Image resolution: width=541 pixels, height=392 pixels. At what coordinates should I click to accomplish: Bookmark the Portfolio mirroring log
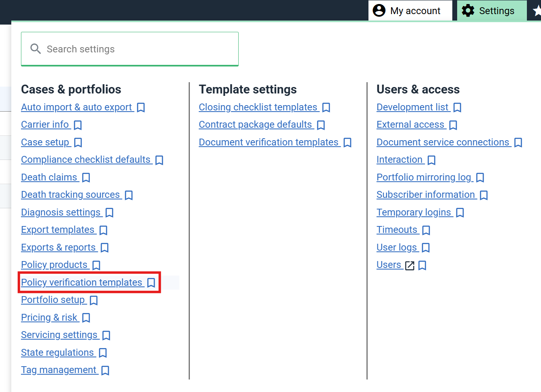point(480,178)
